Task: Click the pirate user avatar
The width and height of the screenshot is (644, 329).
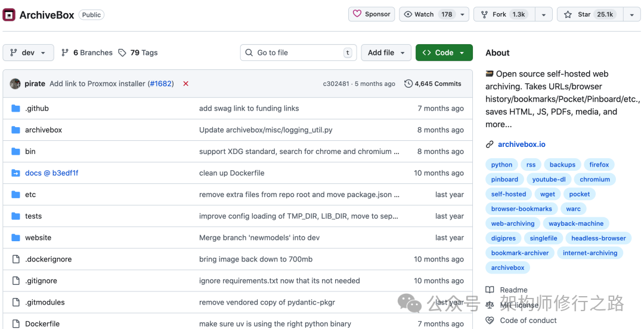Action: click(x=15, y=84)
